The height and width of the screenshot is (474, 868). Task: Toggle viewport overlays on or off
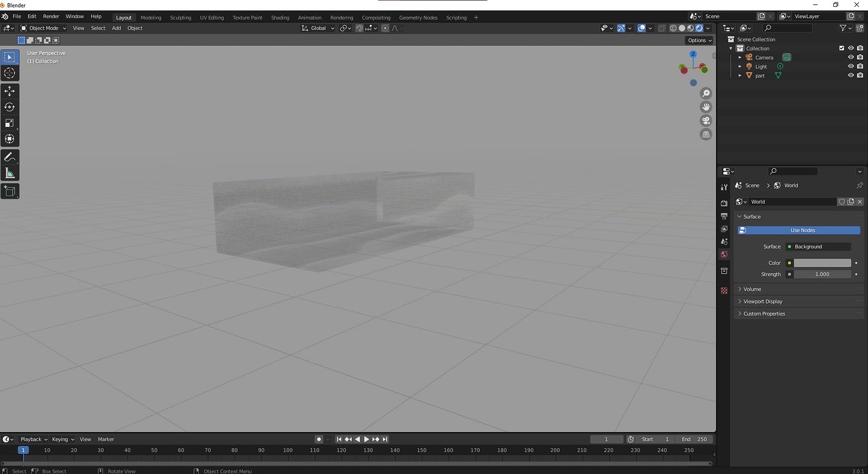[x=641, y=28]
